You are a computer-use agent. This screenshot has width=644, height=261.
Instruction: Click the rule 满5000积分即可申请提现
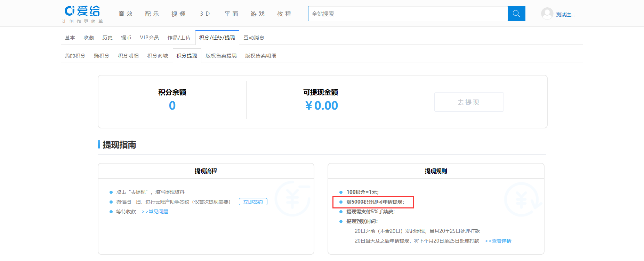pos(376,202)
